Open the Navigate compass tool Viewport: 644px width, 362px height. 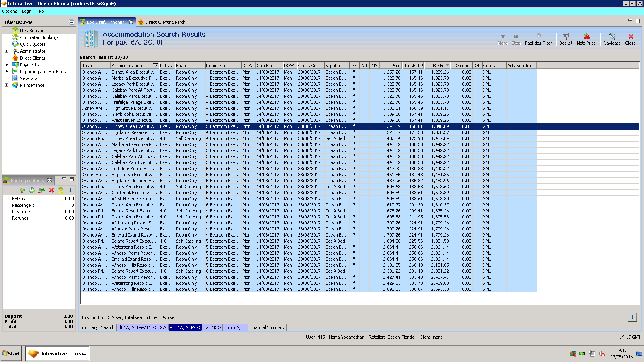pos(612,39)
